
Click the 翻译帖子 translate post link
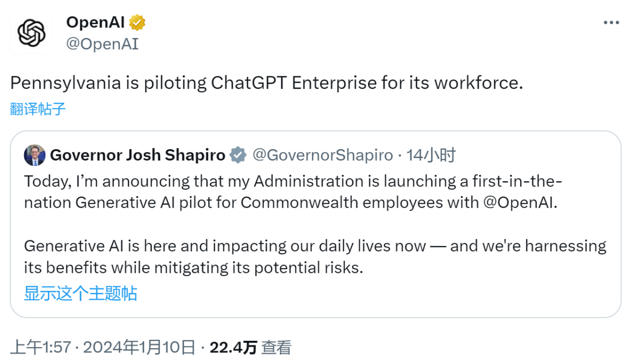tap(38, 109)
